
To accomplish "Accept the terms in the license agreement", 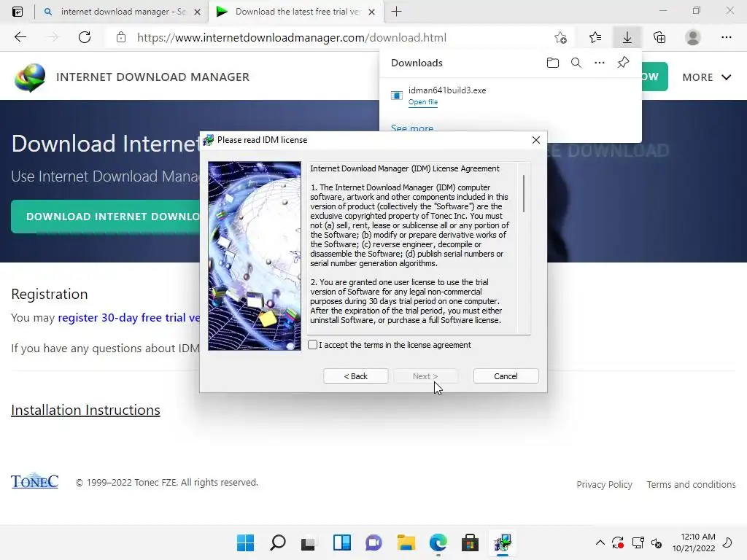I will pyautogui.click(x=312, y=345).
